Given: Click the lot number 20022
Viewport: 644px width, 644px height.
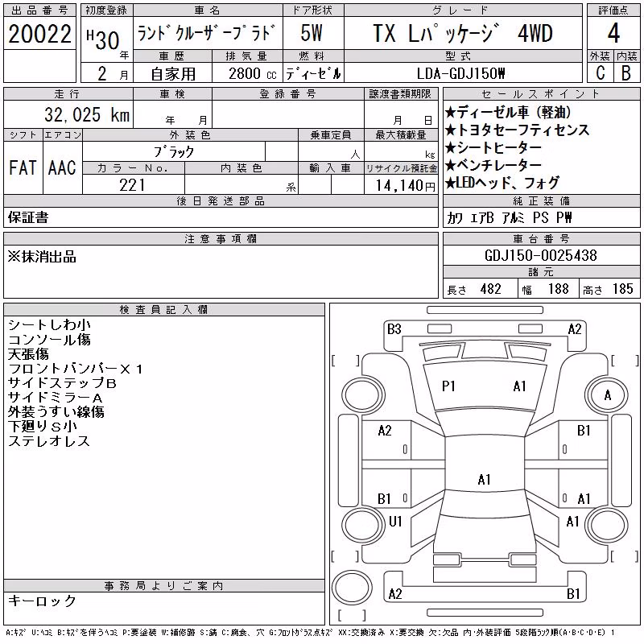Looking at the screenshot, I should [x=39, y=34].
